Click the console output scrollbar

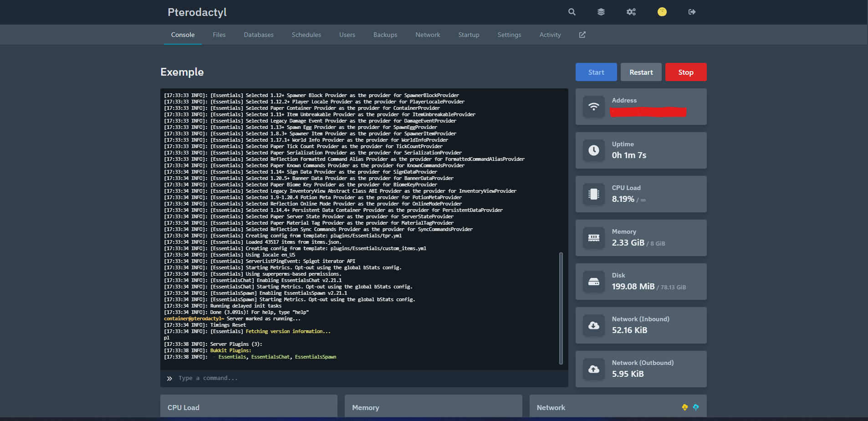click(561, 308)
